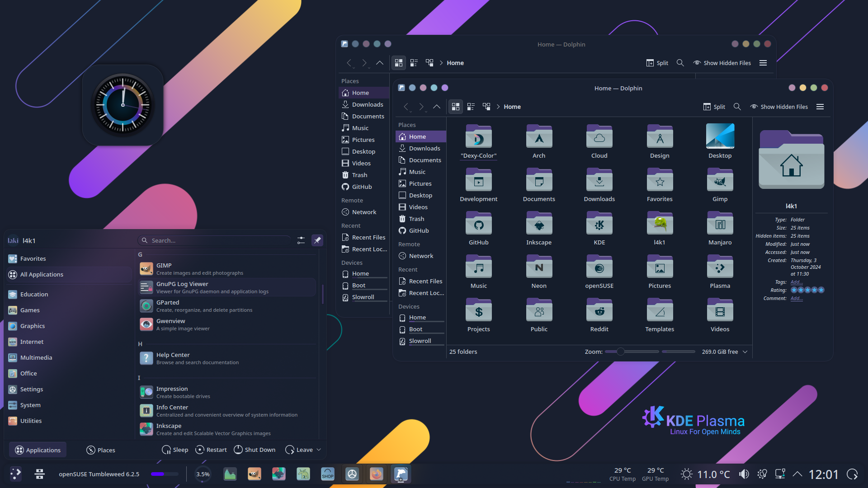Click the launcher application list scrollbar
The width and height of the screenshot is (868, 488).
(x=322, y=294)
